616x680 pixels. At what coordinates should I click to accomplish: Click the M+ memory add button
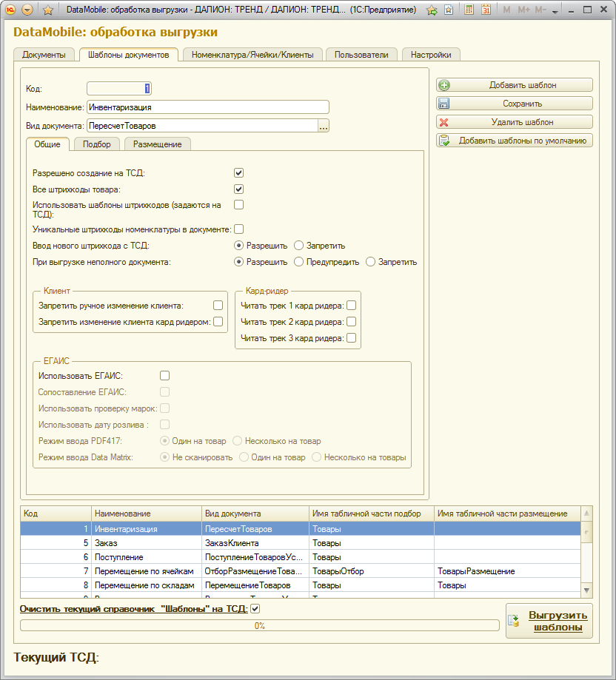click(x=523, y=10)
